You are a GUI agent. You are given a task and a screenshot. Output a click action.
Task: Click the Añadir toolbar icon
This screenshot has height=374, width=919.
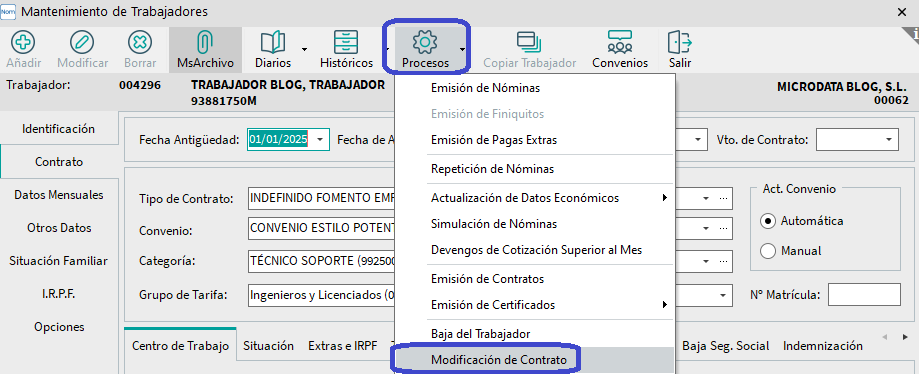(24, 42)
